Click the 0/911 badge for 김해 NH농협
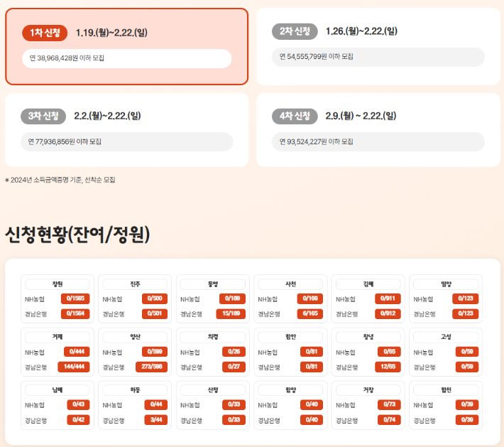Screen dimensions: 504x447 coord(388,298)
